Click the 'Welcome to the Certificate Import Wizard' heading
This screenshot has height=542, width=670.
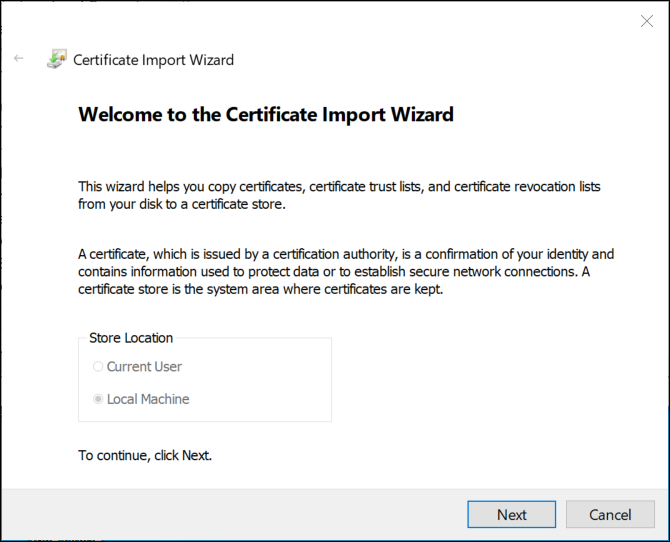coord(266,114)
